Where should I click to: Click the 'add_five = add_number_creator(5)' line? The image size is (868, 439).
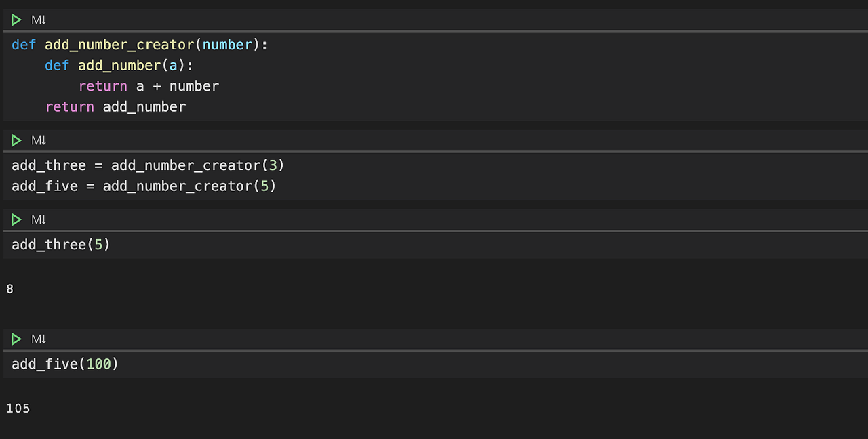click(144, 186)
